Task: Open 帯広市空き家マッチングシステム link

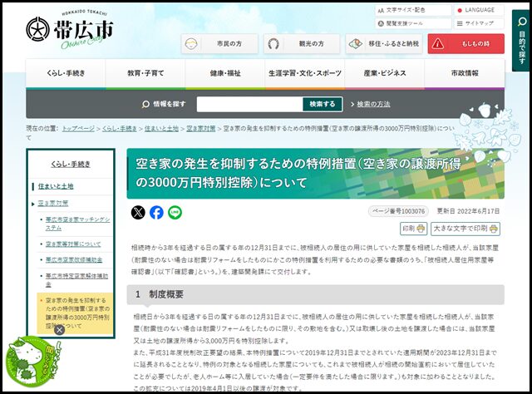Action: 77,224
